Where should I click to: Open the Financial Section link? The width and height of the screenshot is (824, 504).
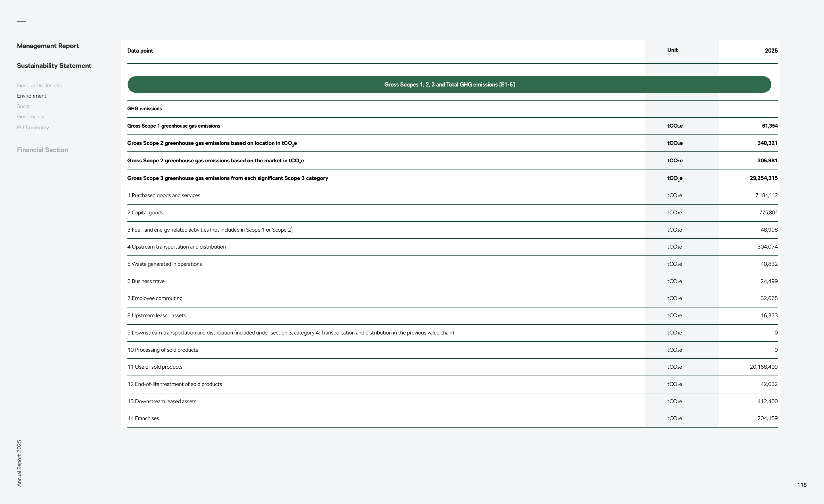tap(43, 150)
